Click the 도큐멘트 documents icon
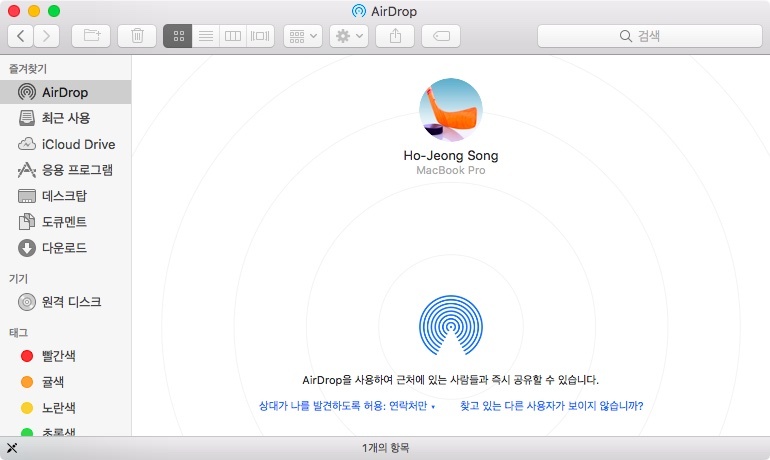The width and height of the screenshot is (770, 460). 27,222
